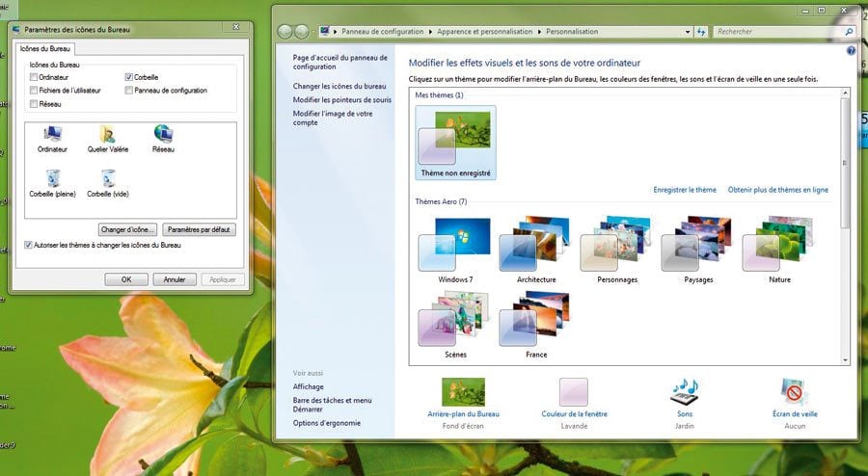868x476 pixels.
Task: Enable the Fichiers de l'utilisateur checkbox
Action: coord(34,91)
